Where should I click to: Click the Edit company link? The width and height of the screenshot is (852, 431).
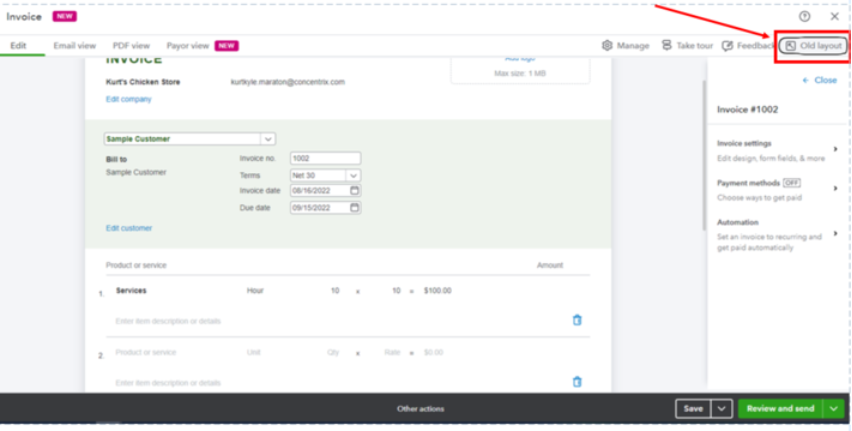(x=129, y=99)
